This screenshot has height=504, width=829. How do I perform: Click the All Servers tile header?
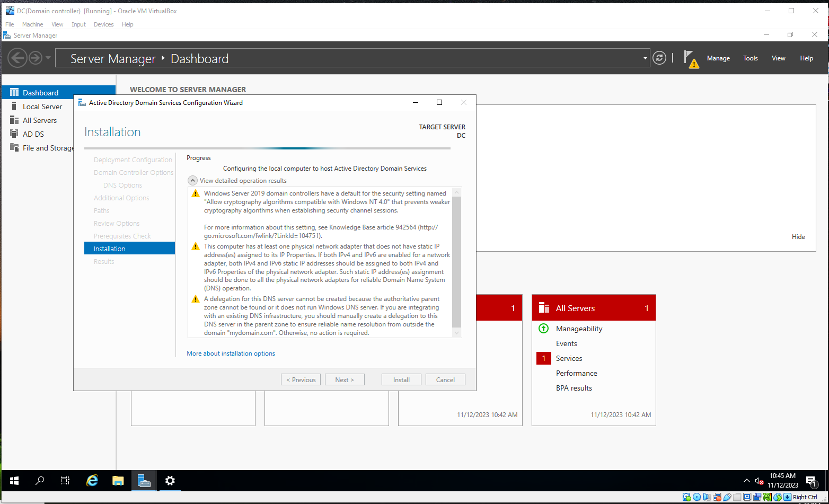coord(594,308)
